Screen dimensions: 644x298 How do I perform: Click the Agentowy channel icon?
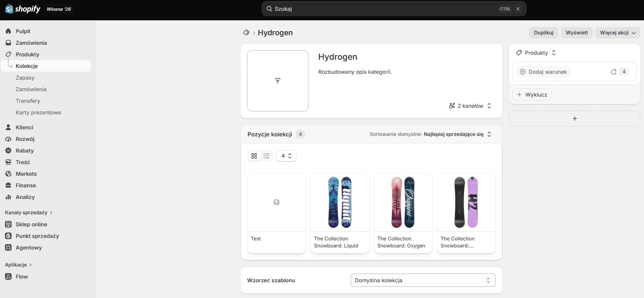coord(8,247)
